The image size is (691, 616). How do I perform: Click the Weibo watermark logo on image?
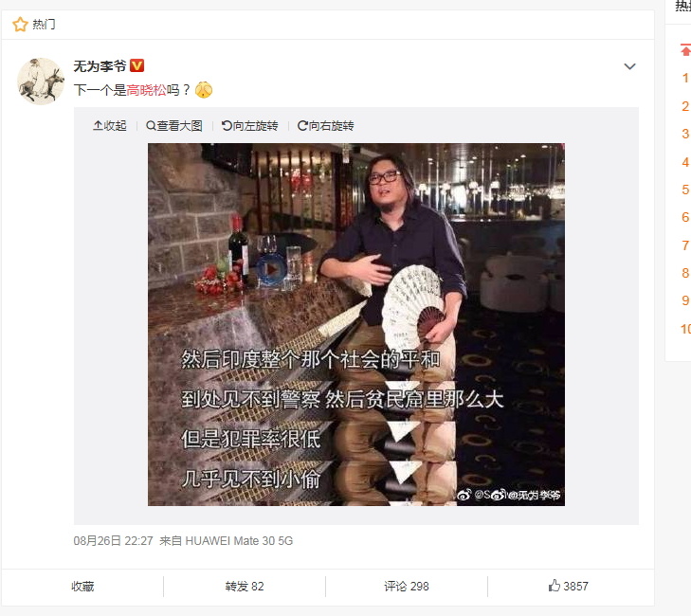(464, 495)
